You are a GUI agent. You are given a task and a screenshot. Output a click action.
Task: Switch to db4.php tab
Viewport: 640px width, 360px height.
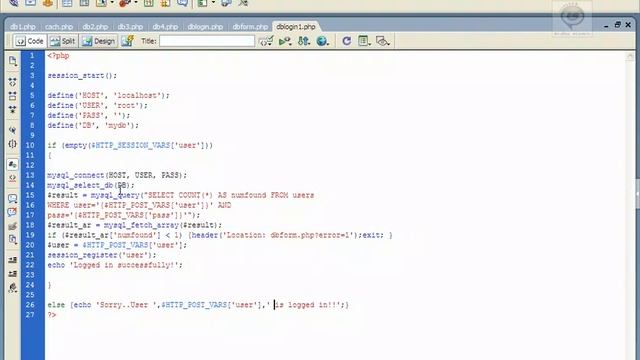(x=165, y=27)
